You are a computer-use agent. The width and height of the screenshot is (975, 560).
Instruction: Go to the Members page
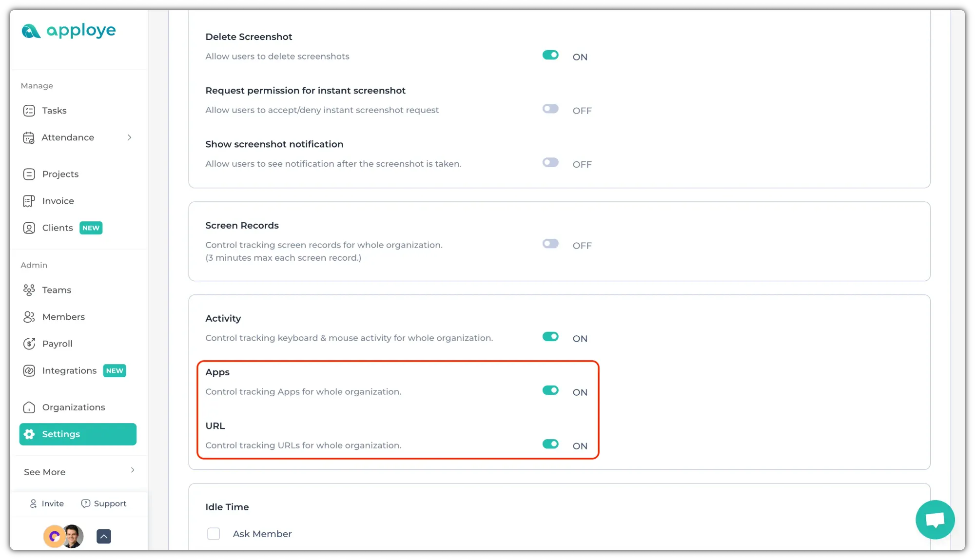pyautogui.click(x=63, y=317)
